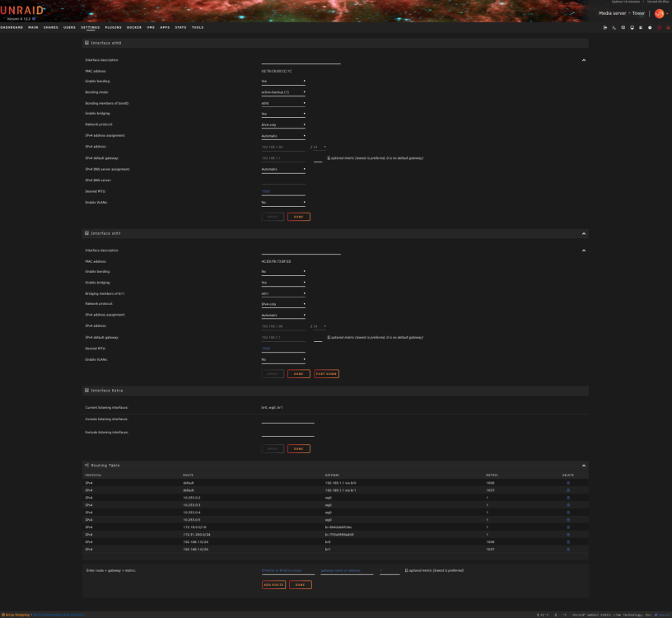Open eth0 Enable bonding dropdown
Viewport: 672px width, 618px height.
283,81
